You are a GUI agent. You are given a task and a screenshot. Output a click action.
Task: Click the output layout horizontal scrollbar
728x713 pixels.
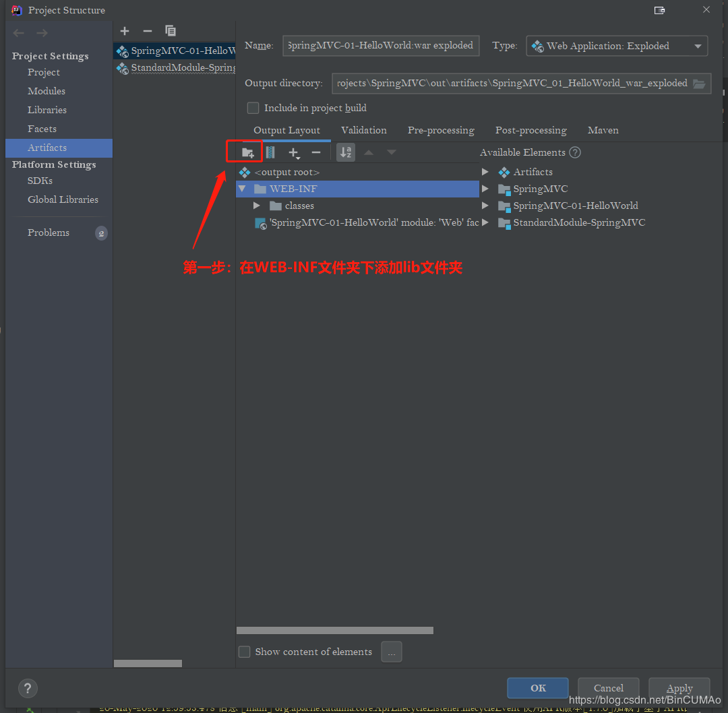335,630
